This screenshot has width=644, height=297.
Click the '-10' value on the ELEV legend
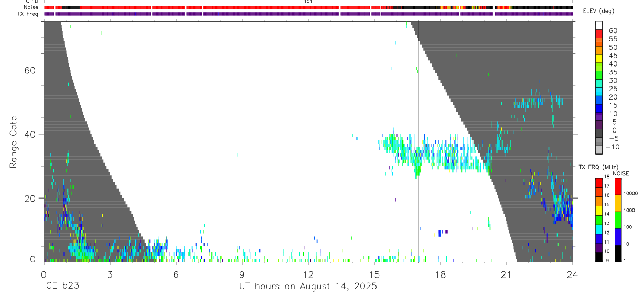coord(611,147)
